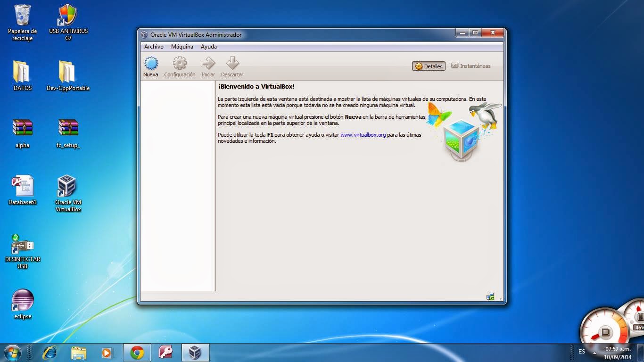Open the Máquina menu
Screen dimensions: 644x362
(x=182, y=47)
